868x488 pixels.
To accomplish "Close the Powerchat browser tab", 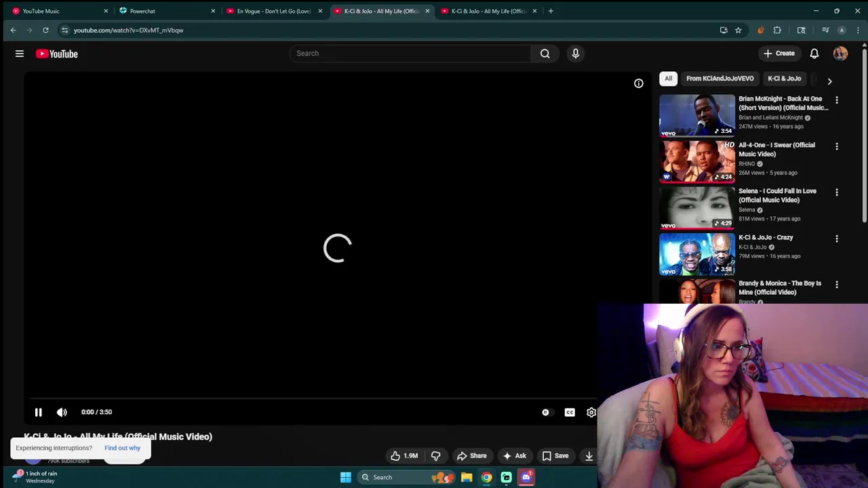I will tap(213, 11).
